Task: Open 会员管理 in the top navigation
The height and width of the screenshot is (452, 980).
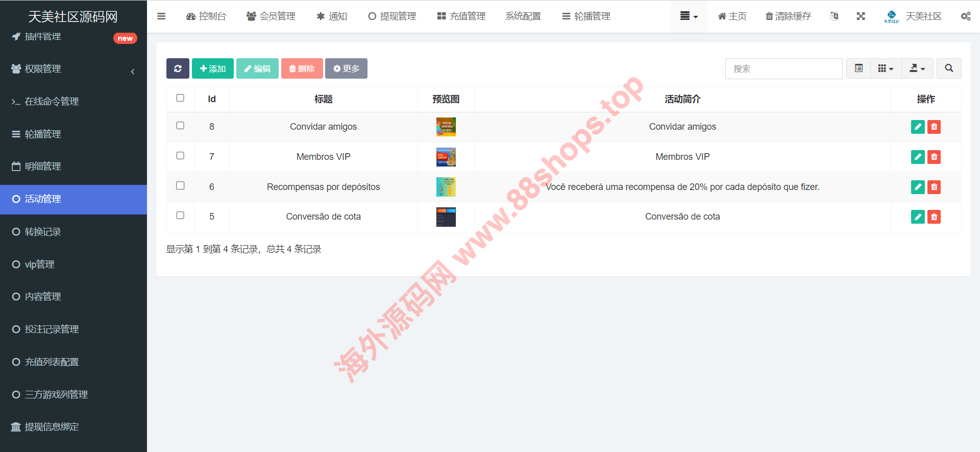Action: [x=271, y=16]
